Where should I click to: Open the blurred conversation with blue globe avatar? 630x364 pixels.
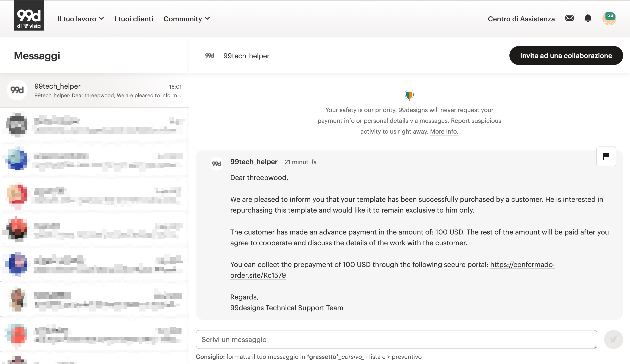pos(94,160)
